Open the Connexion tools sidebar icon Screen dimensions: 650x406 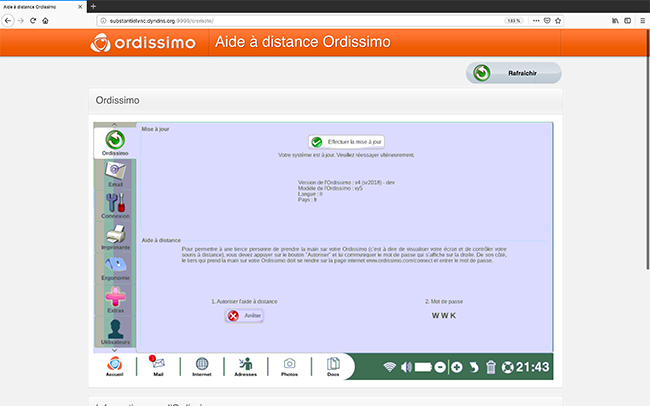pos(115,206)
